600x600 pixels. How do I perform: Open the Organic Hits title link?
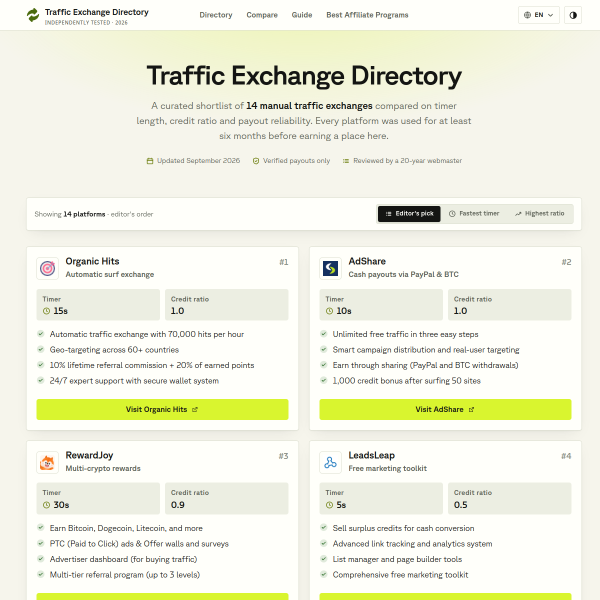pyautogui.click(x=92, y=261)
